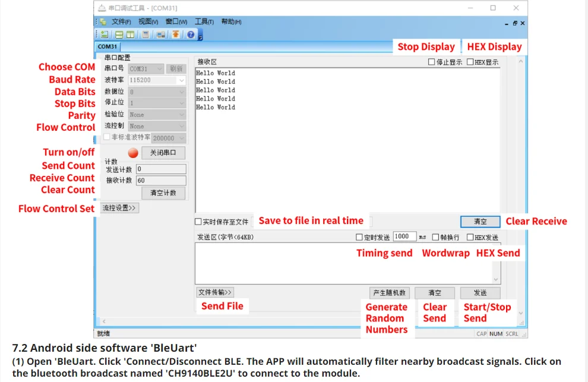The image size is (588, 382).
Task: Open help via the blue question-mark icon
Action: (x=191, y=34)
